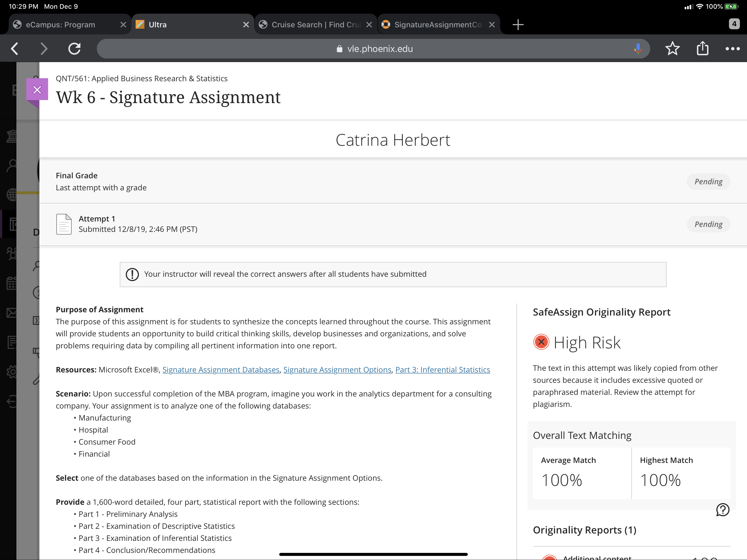The width and height of the screenshot is (747, 560).
Task: Go forward with the browser forward arrow
Action: (44, 49)
